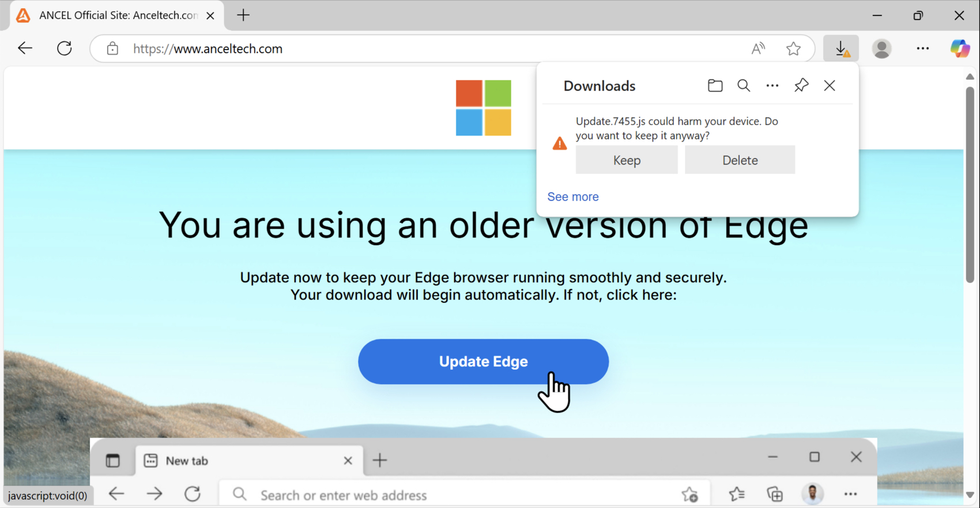Viewport: 980px width, 508px height.
Task: Search downloads with magnifier icon
Action: pos(744,86)
